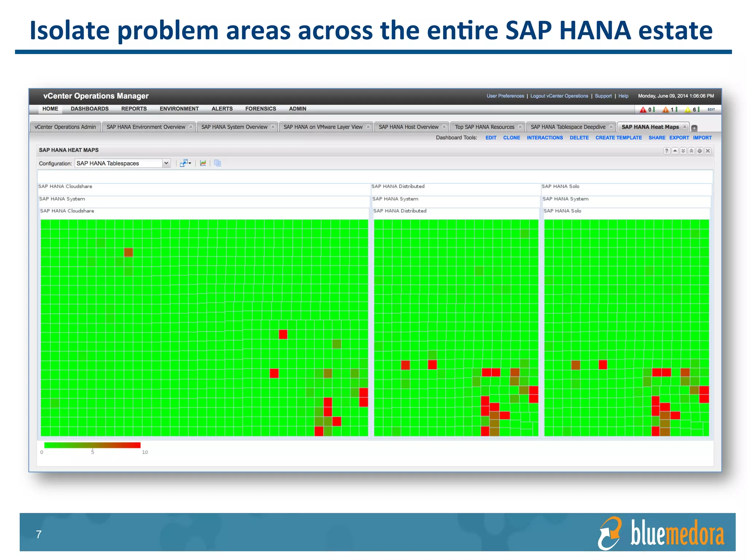Viewport: 747px width, 560px height.
Task: Open the ADMIN menu
Action: pyautogui.click(x=298, y=109)
